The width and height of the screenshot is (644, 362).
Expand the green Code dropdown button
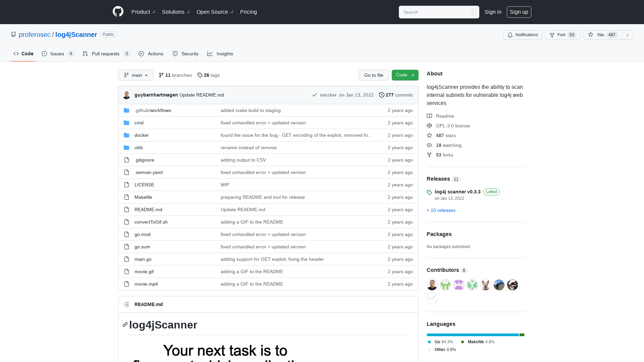tap(405, 75)
